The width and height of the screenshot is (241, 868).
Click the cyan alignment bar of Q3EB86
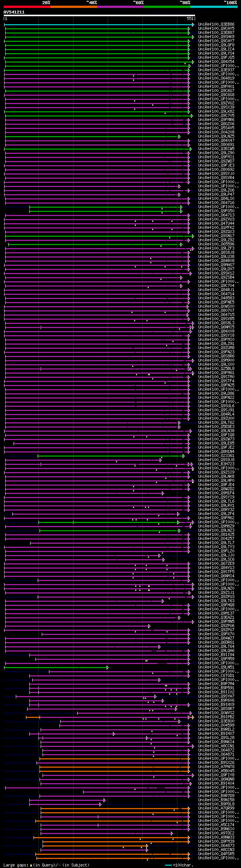click(99, 25)
